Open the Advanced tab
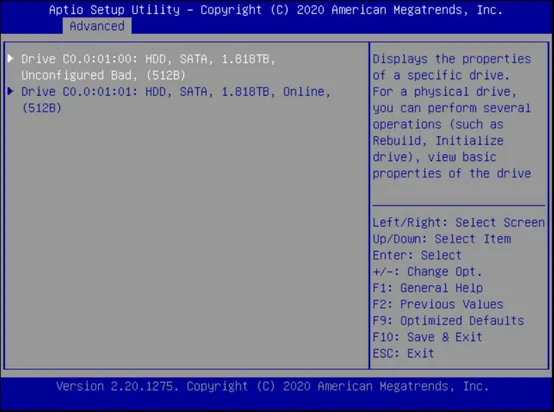This screenshot has height=412, width=554. point(97,26)
